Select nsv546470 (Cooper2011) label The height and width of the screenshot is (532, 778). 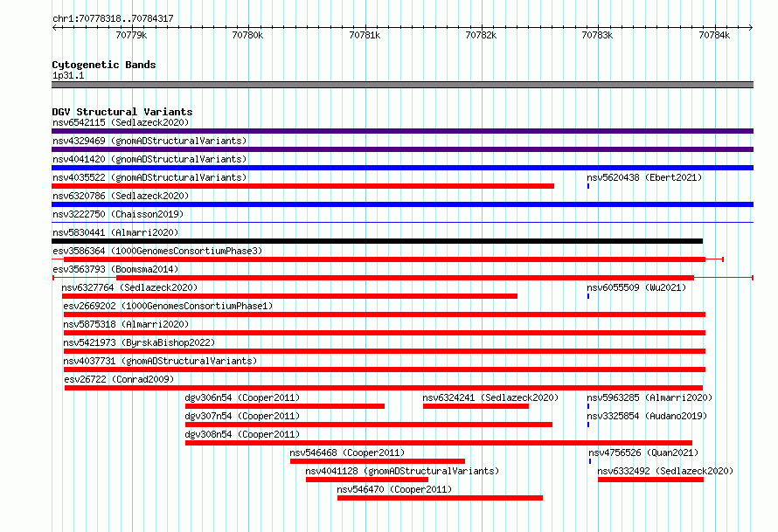click(394, 489)
